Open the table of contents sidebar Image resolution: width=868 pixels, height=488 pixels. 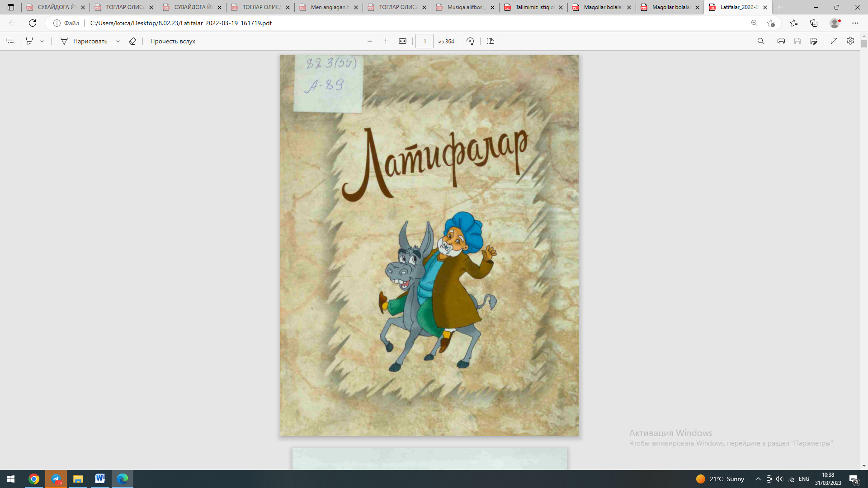click(10, 41)
